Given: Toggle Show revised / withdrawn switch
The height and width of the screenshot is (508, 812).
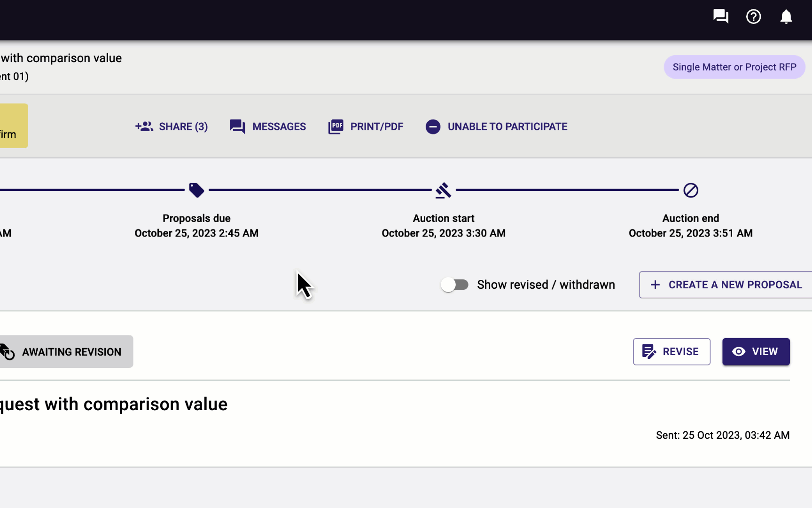Looking at the screenshot, I should click(454, 285).
